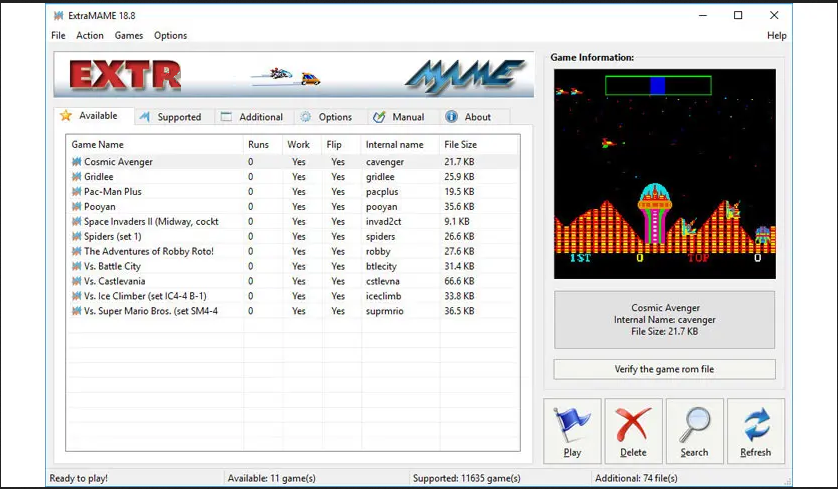Click the magnifying glass Search icon
The height and width of the screenshot is (489, 838).
click(694, 424)
